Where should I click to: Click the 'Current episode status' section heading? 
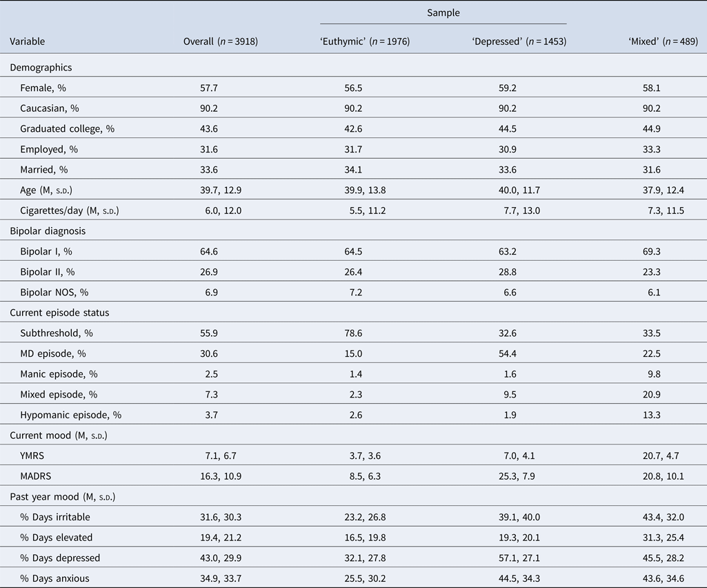point(59,313)
